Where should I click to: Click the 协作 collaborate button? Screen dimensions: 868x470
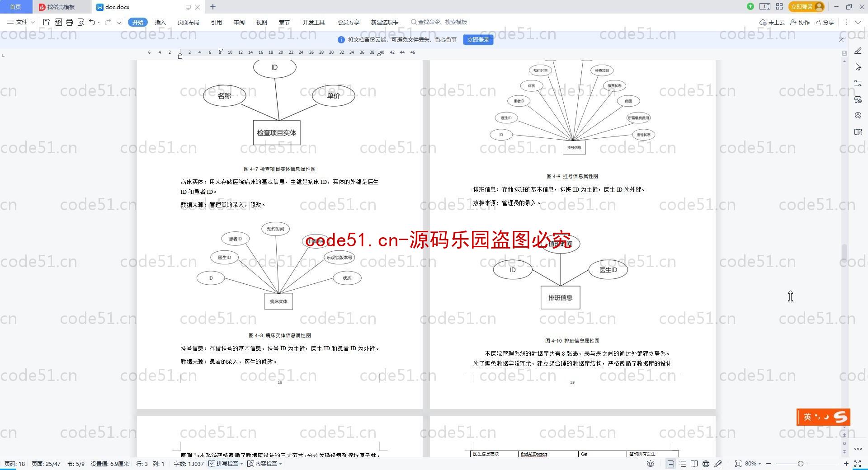pos(800,22)
